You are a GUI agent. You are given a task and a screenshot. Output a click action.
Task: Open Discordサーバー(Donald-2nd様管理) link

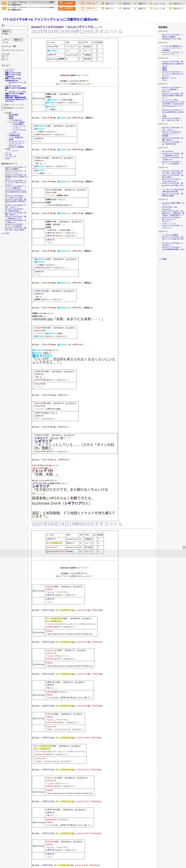(x=16, y=146)
